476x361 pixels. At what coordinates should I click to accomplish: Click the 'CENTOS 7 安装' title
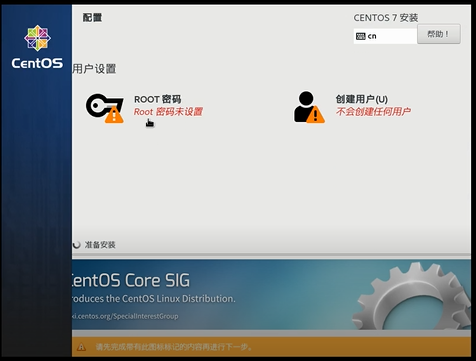pyautogui.click(x=386, y=18)
